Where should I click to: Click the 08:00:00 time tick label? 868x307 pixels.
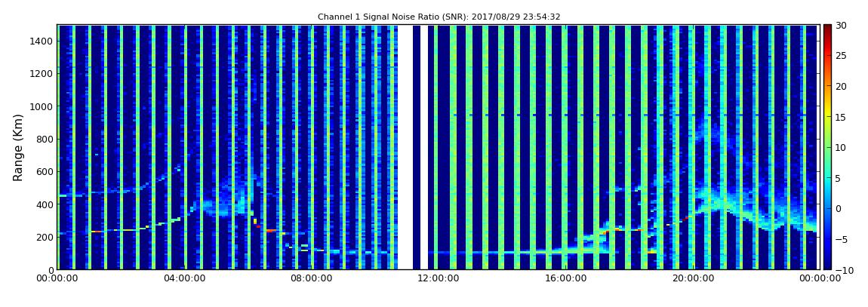tap(312, 279)
